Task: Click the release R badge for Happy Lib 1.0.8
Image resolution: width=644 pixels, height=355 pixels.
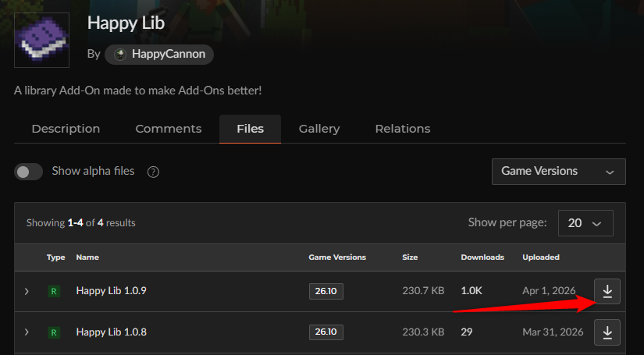Action: [x=54, y=332]
